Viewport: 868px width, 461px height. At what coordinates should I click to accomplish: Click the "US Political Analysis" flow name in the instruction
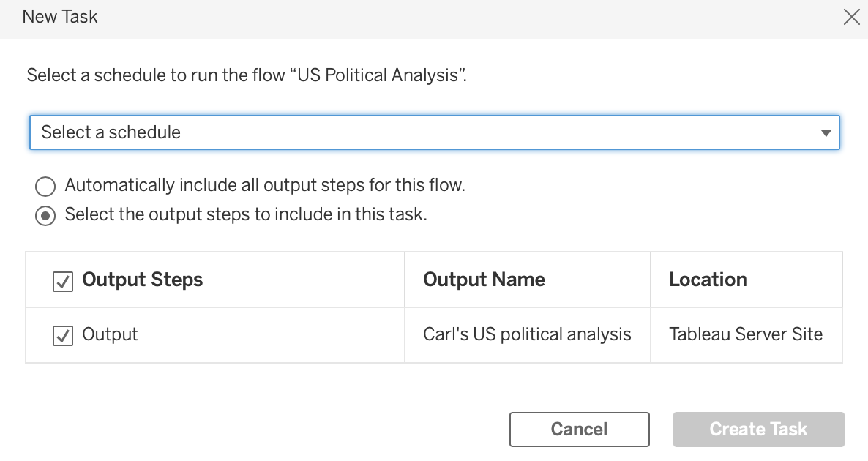pos(378,75)
